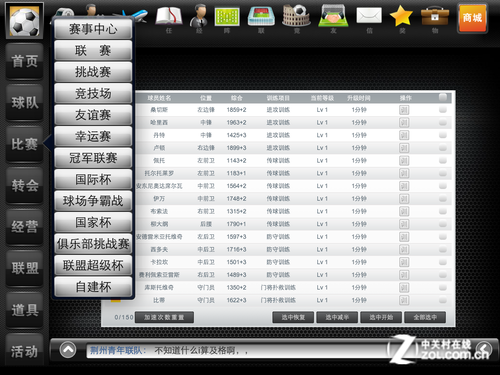Open 球队 in left sidebar
Viewport: 500px width, 375px height.
click(24, 103)
